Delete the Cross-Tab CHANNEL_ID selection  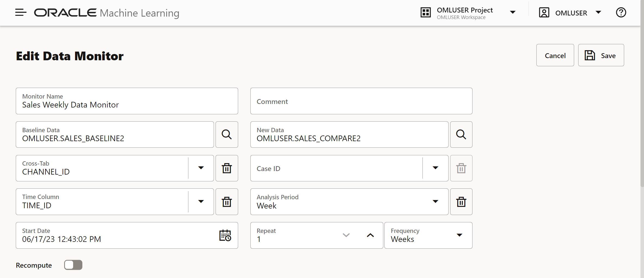(226, 168)
